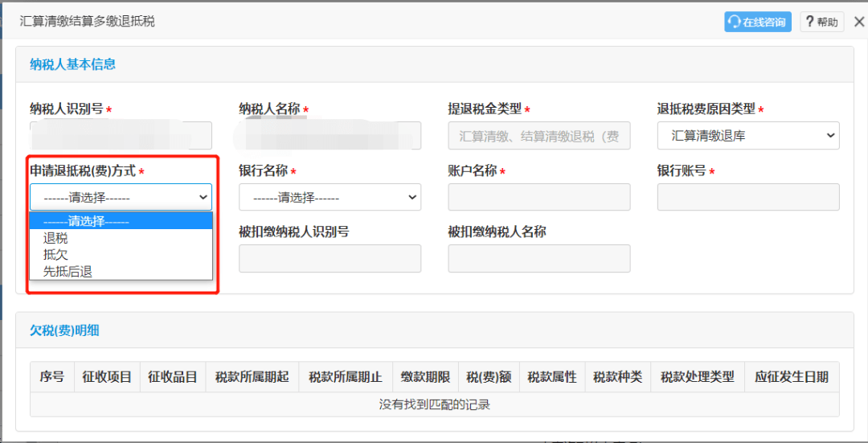Click the 应征发生日期 column header
Viewport: 868px width, 443px height.
pyautogui.click(x=791, y=376)
